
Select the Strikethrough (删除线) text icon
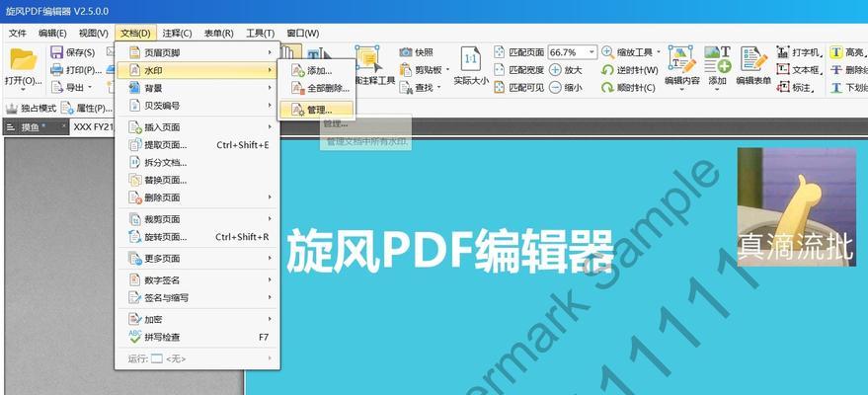click(835, 70)
